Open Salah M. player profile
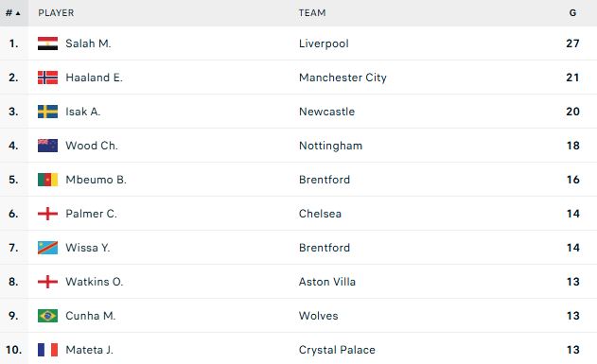The image size is (597, 364). coord(88,43)
